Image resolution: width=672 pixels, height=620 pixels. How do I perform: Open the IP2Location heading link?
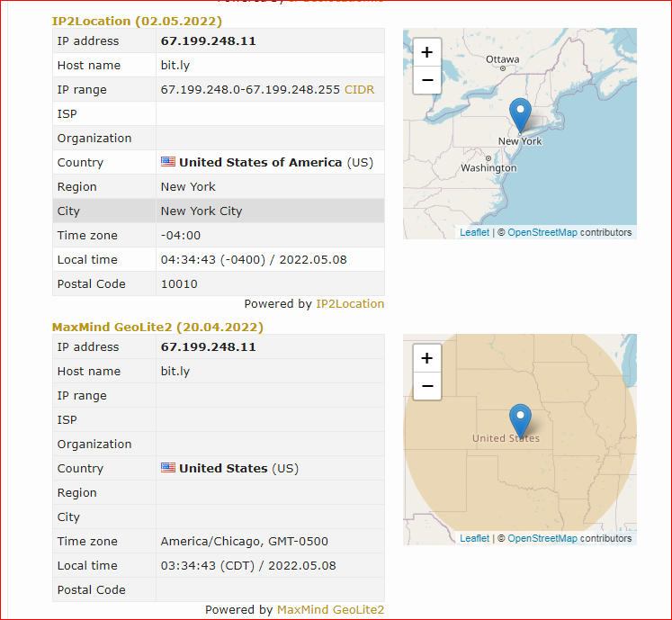click(137, 21)
